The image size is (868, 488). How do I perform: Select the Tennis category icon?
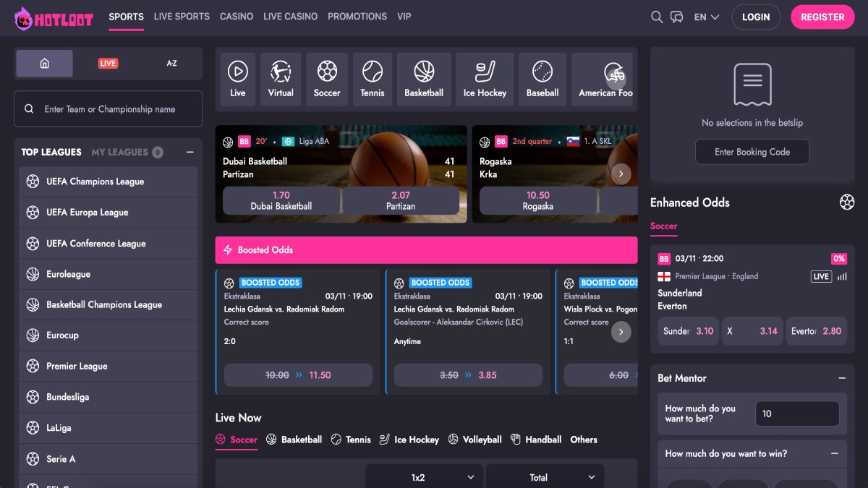click(373, 79)
